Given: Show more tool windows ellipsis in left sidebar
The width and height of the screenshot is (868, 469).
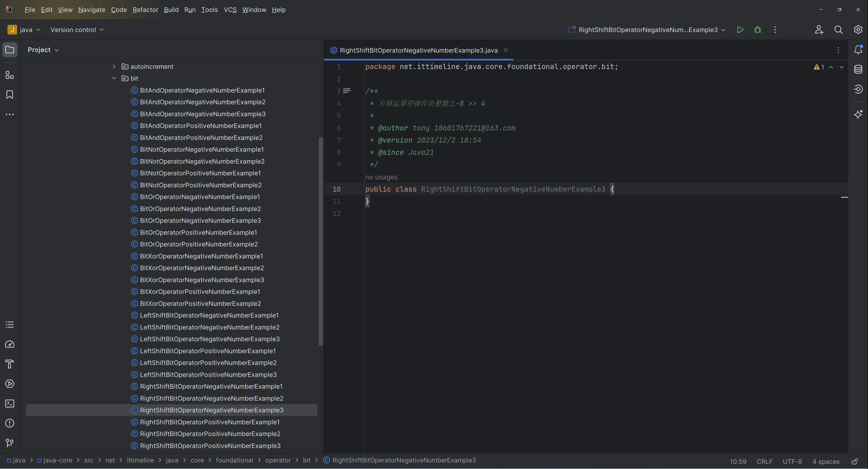Looking at the screenshot, I should click(x=10, y=114).
